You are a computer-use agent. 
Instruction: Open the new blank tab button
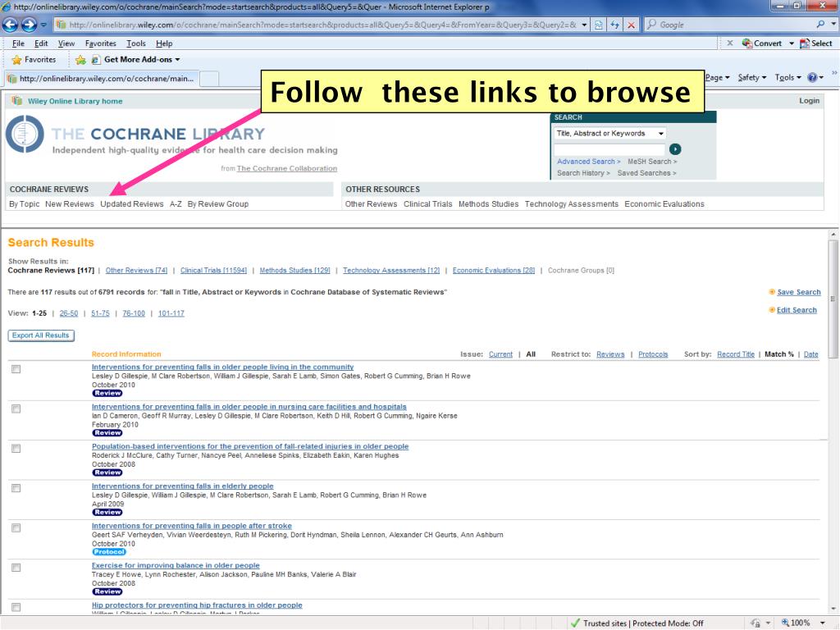[209, 78]
